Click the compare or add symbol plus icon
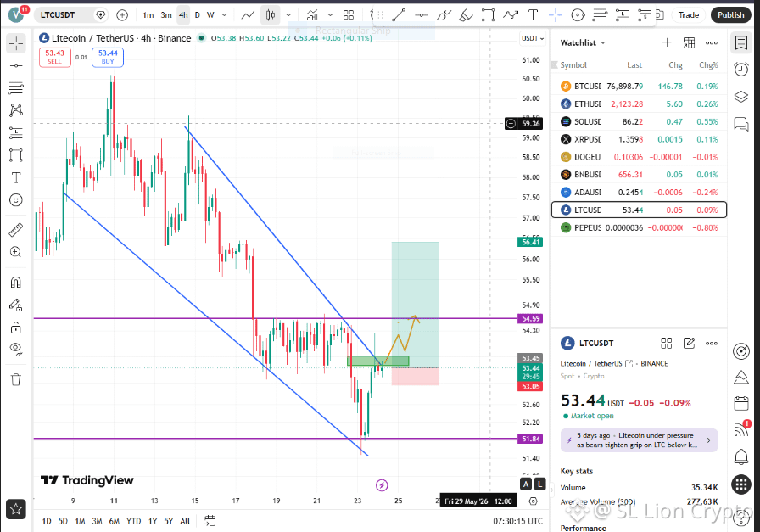Screen dimensions: 760x532 tap(122, 15)
